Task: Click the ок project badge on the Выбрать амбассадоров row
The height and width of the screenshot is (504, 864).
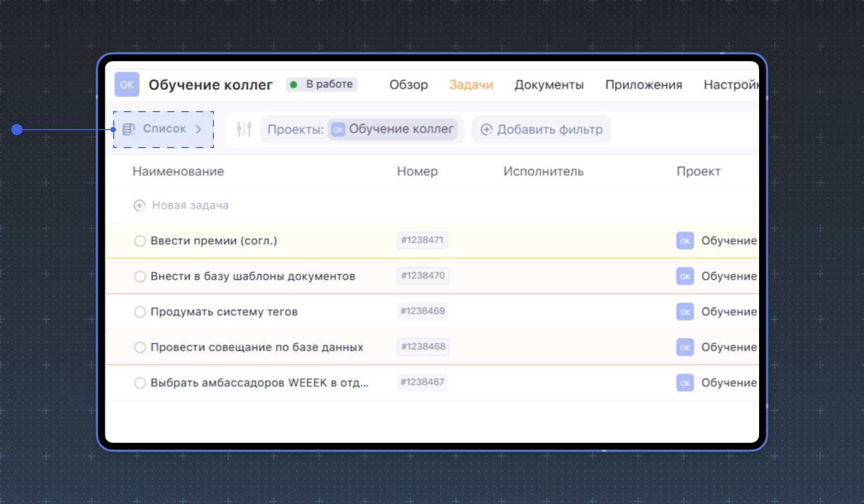Action: click(x=685, y=383)
